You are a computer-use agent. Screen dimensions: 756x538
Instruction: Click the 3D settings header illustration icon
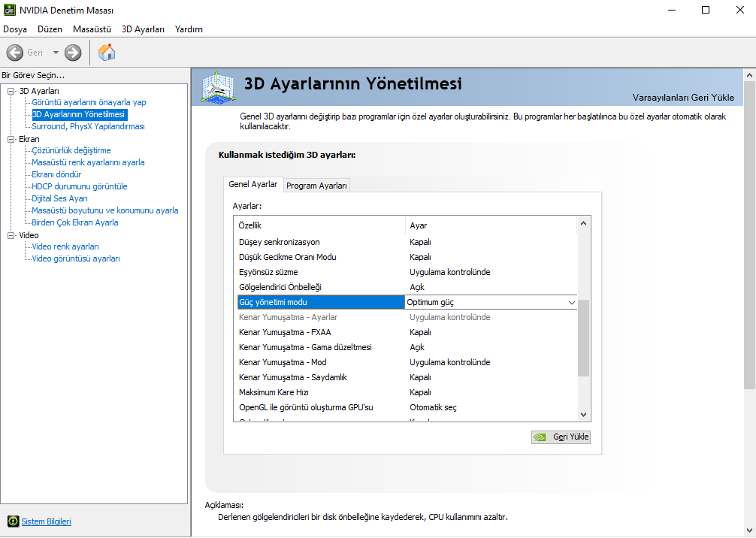(x=218, y=87)
